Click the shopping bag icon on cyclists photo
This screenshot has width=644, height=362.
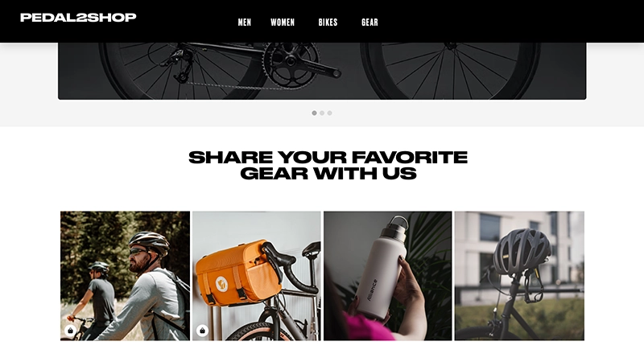click(70, 331)
